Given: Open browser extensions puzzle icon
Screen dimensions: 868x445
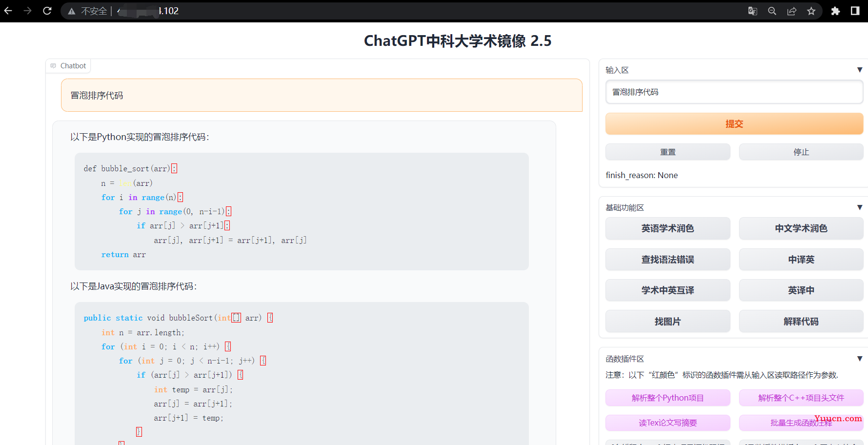Looking at the screenshot, I should coord(835,11).
